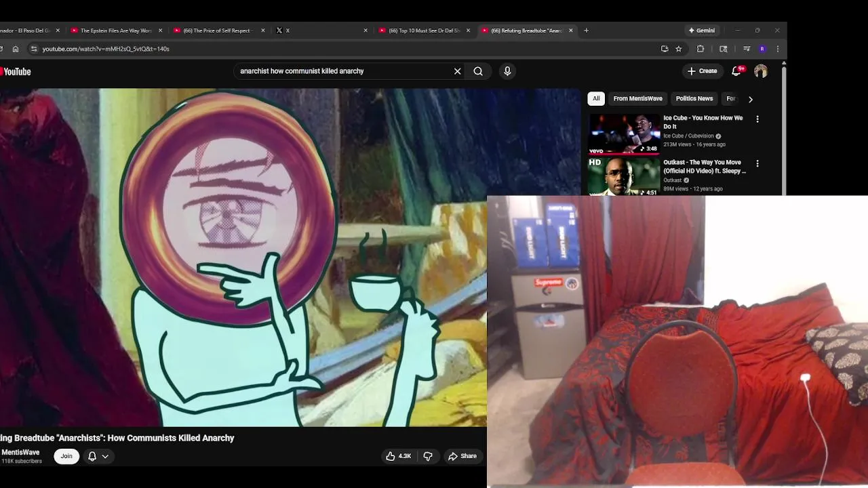868x488 pixels.
Task: Open Ice Cube video thumbnail
Action: (x=624, y=134)
